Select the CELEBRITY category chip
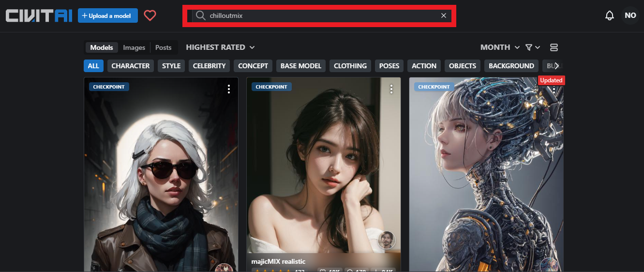 coord(210,66)
